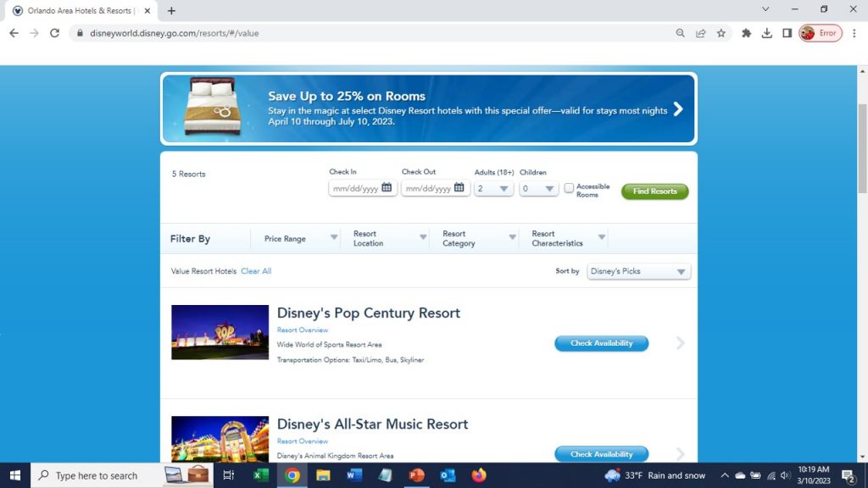Screen dimensions: 868x488
Task: Close the Orlando Area Hotels tab
Action: pos(147,10)
